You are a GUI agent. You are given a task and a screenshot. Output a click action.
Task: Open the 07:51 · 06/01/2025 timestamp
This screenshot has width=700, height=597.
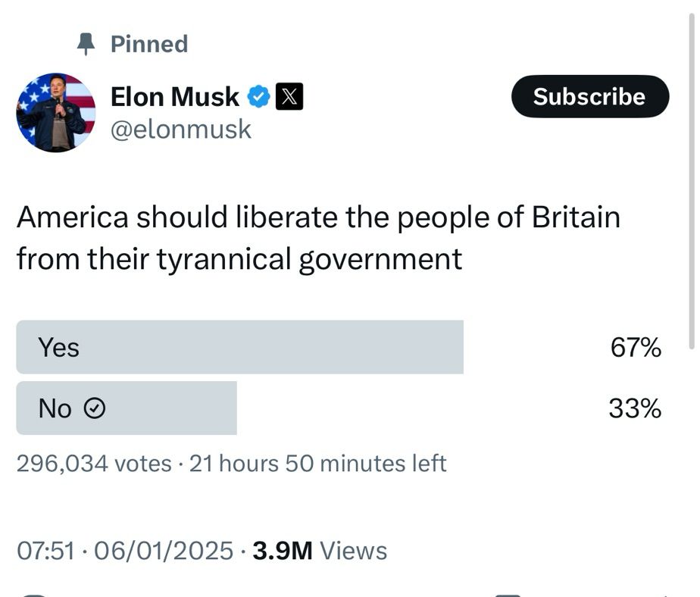tap(124, 551)
